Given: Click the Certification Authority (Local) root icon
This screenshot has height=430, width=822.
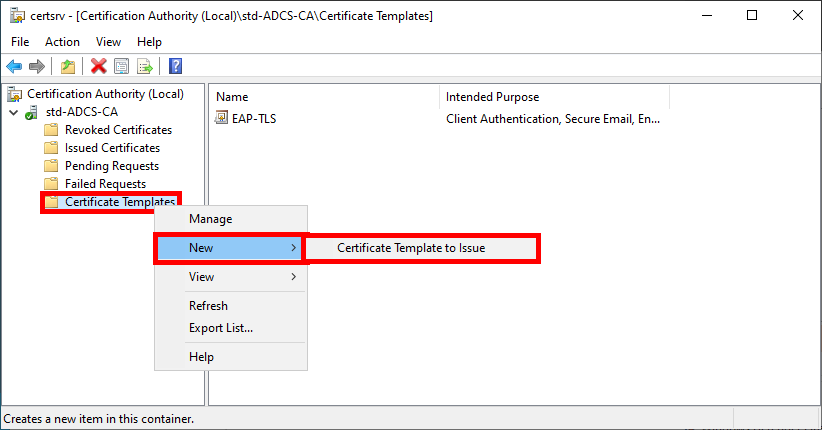Looking at the screenshot, I should [x=14, y=94].
